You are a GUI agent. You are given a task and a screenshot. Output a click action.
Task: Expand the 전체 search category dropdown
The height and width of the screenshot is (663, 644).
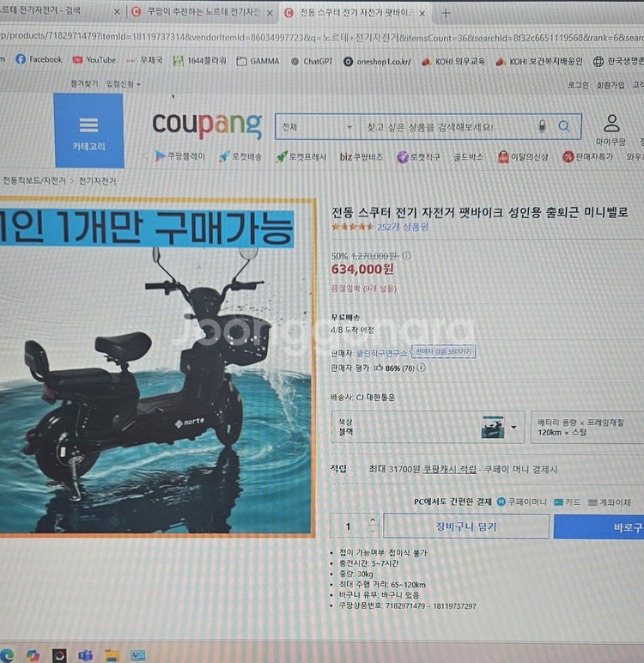[318, 127]
